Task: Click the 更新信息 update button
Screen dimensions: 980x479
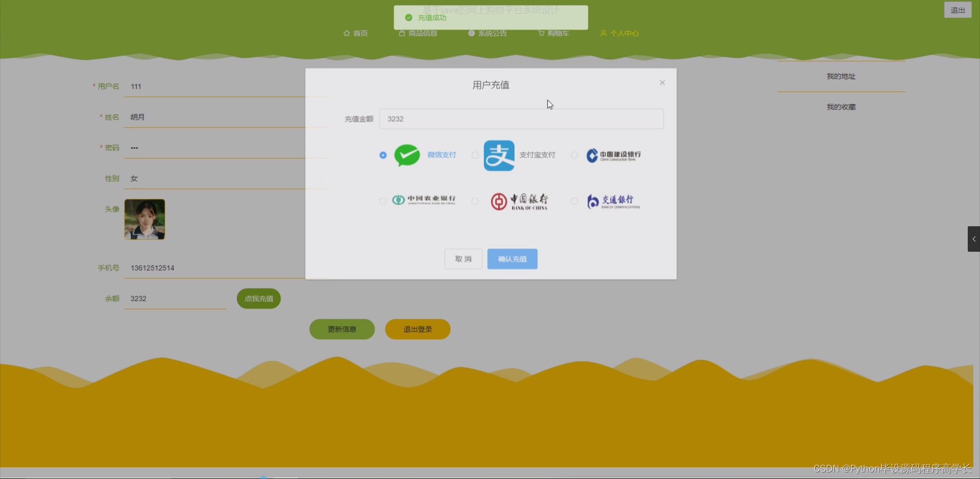Action: click(342, 329)
